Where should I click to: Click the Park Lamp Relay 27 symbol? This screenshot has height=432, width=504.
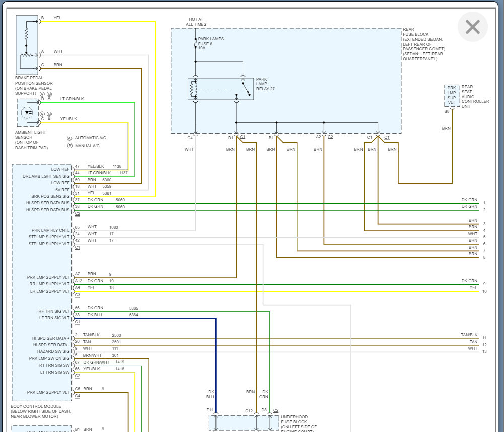click(221, 89)
